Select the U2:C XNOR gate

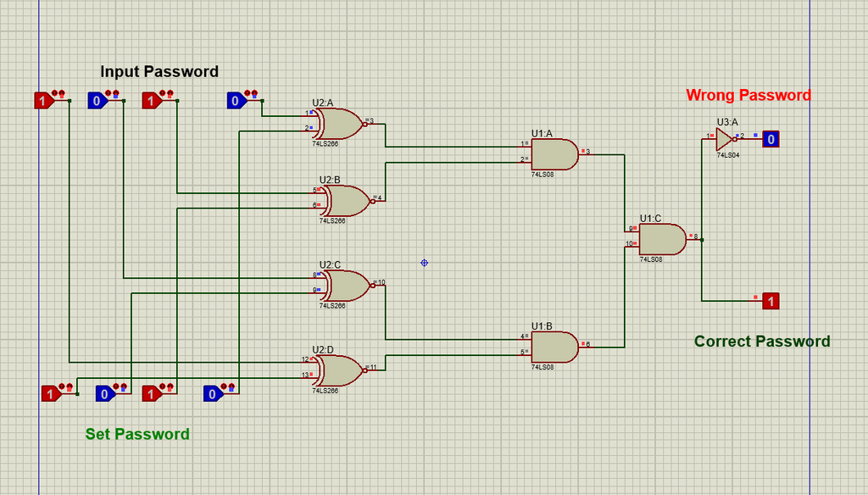click(x=347, y=286)
